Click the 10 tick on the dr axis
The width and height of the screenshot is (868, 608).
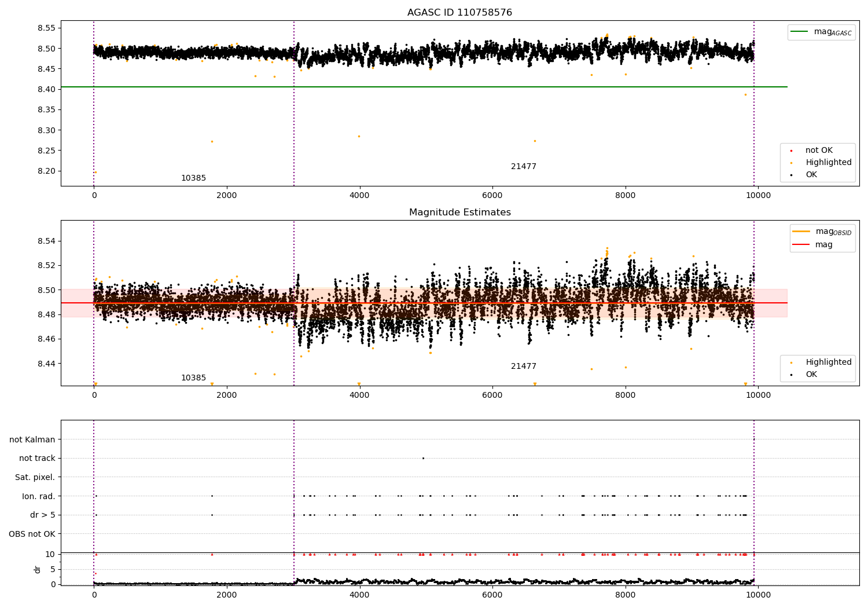[x=50, y=555]
